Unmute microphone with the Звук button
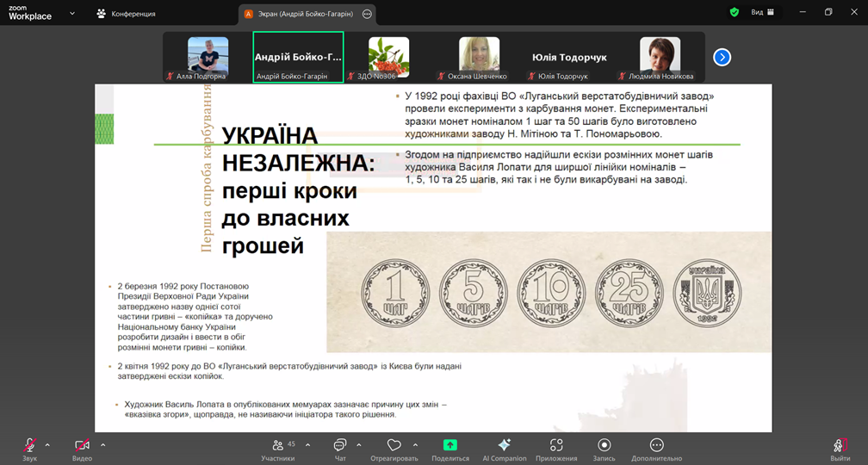Viewport: 868px width, 465px height. pyautogui.click(x=29, y=445)
